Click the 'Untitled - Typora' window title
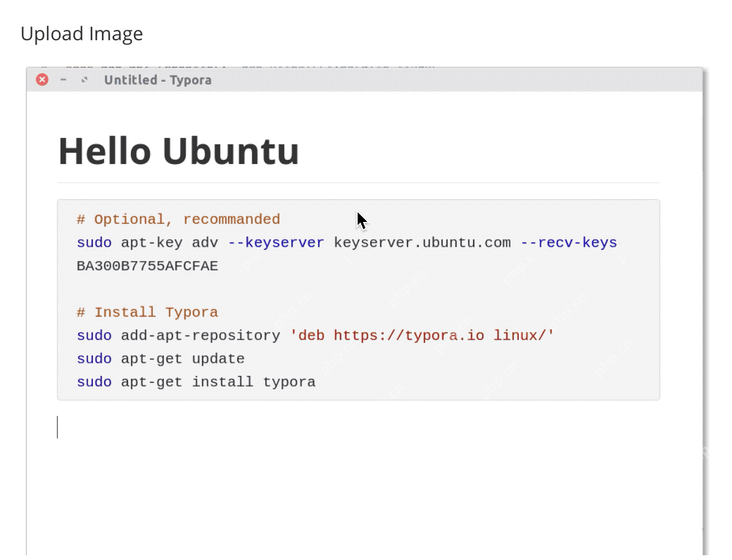732x560 pixels. pos(158,80)
